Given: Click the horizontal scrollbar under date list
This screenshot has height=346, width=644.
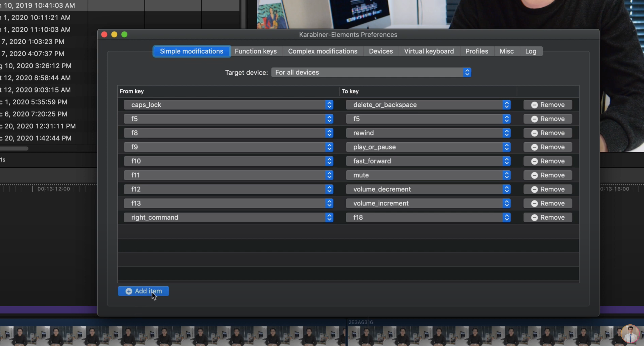Looking at the screenshot, I should [x=14, y=149].
